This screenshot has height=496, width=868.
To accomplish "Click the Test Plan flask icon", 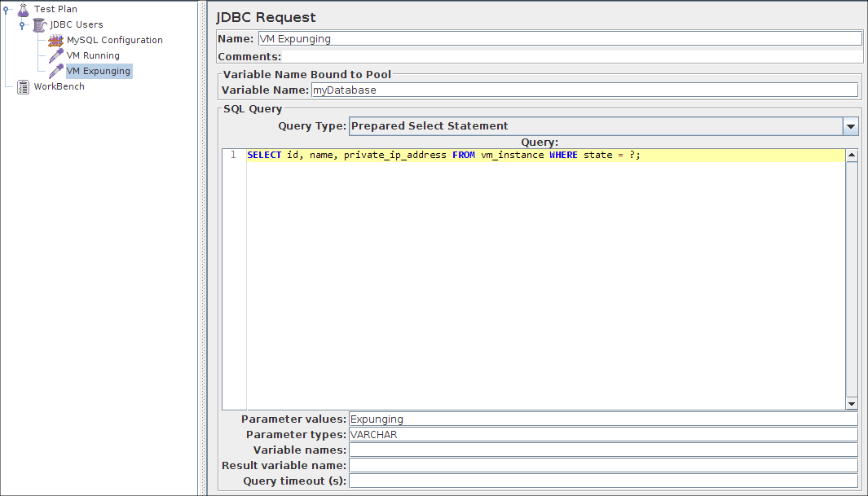I will (x=23, y=9).
